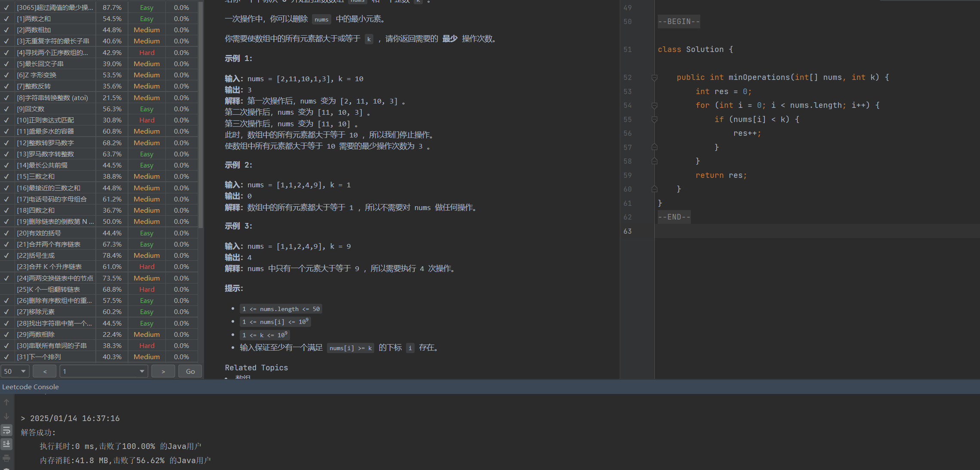Go to previous problems page
Screen dimensions: 980x470
click(x=45, y=371)
